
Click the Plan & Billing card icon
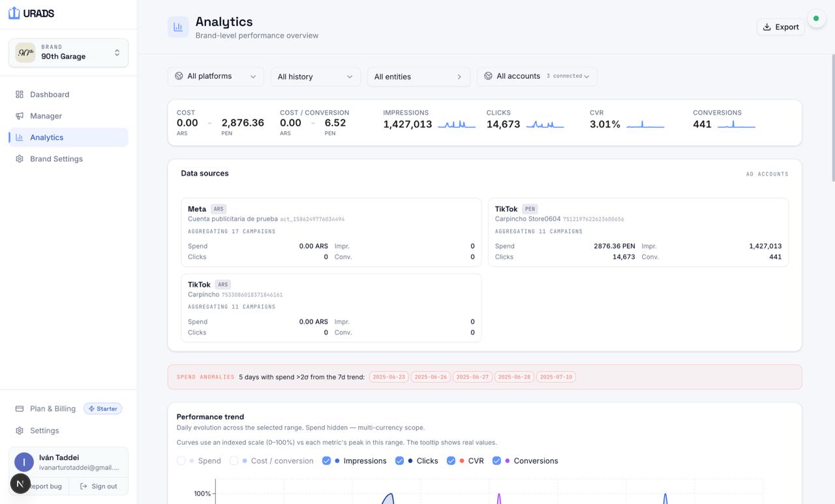click(20, 409)
